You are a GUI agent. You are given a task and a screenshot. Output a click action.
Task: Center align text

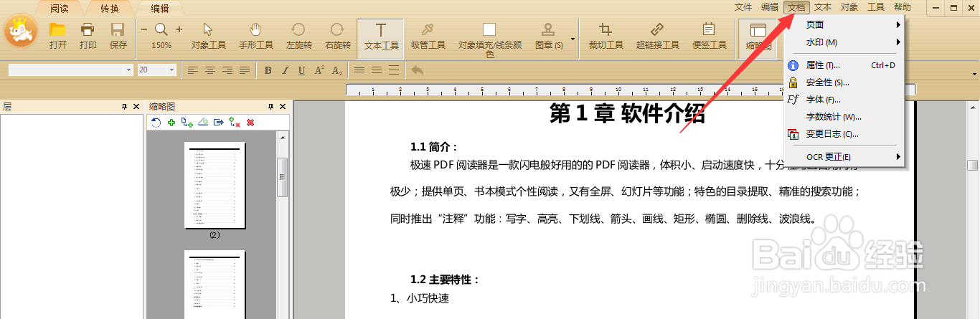(210, 70)
